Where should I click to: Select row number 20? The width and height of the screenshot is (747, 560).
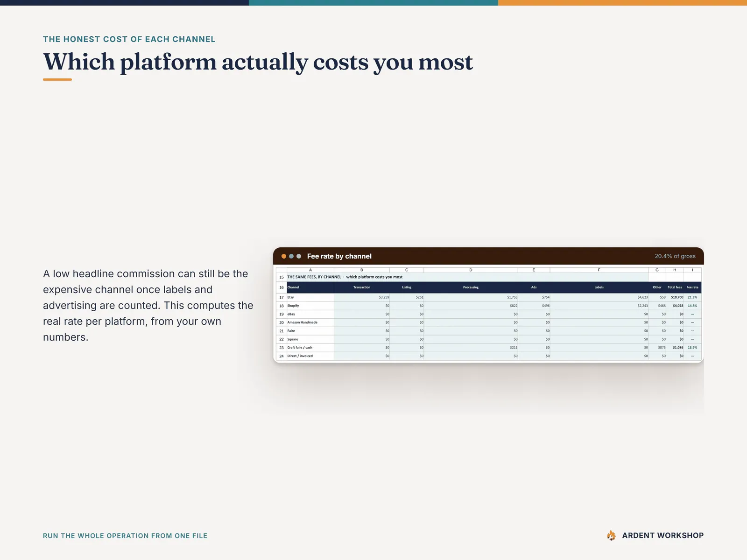[282, 322]
